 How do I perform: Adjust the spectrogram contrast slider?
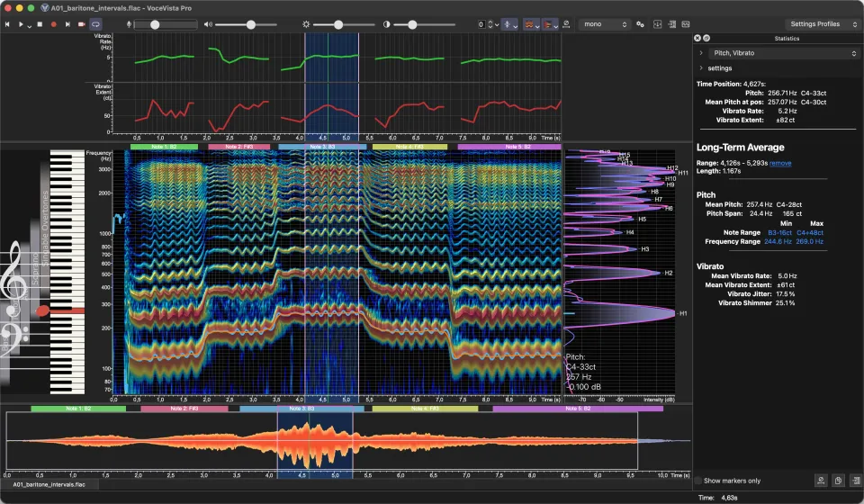424,24
